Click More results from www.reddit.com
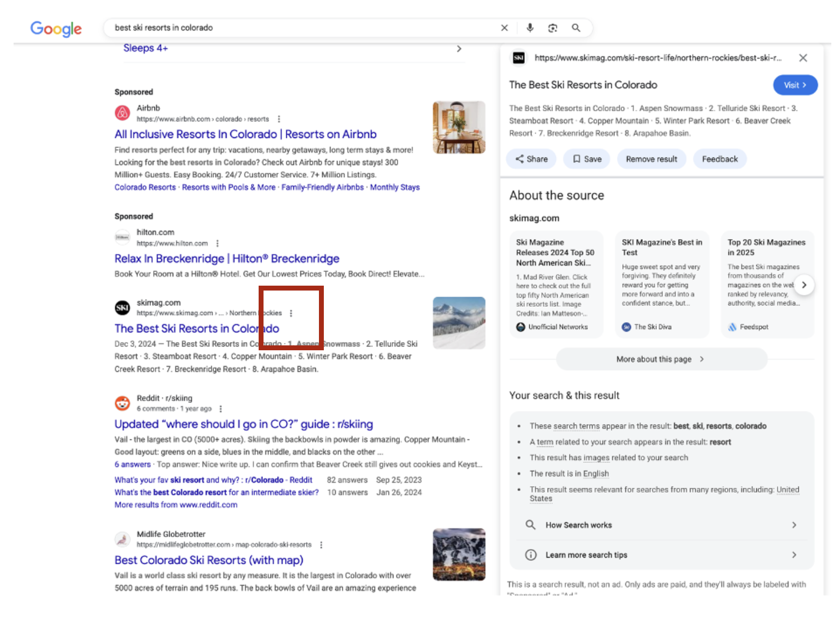Screen dimensions: 840x618 click(176, 505)
